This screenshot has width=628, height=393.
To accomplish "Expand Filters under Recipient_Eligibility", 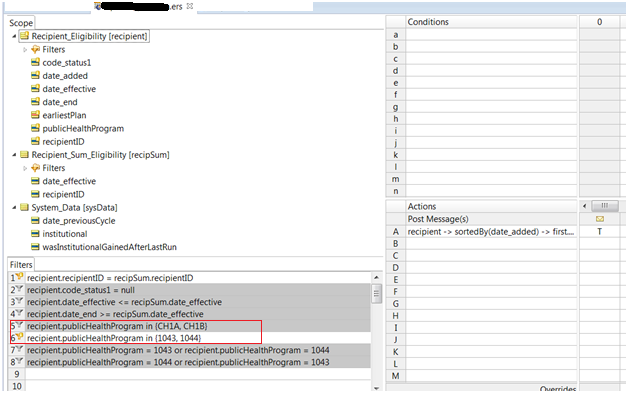I will pyautogui.click(x=25, y=50).
